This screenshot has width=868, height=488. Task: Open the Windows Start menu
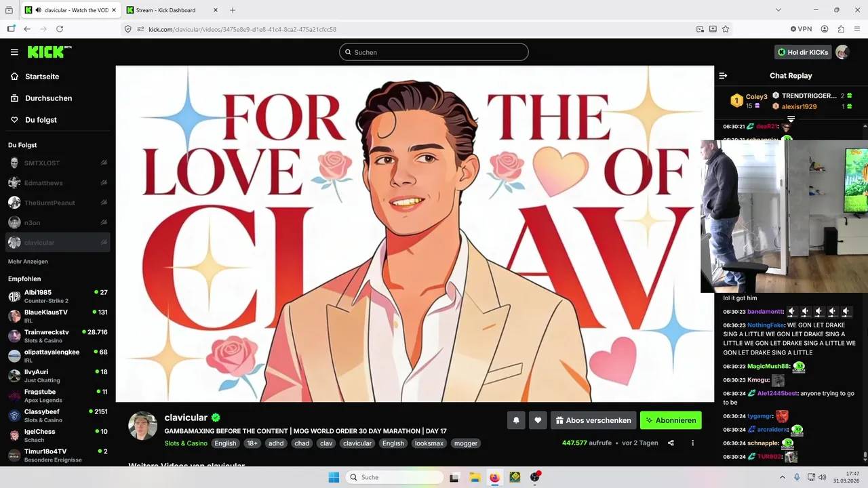(334, 477)
